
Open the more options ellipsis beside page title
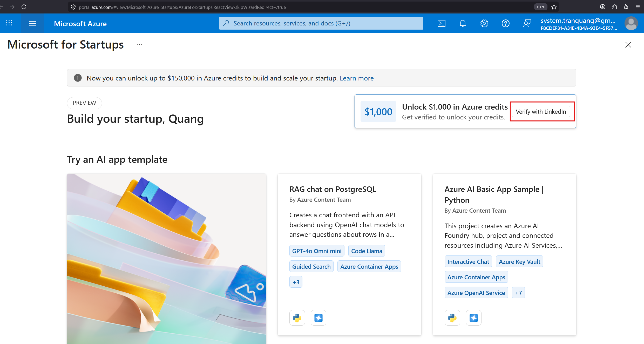pos(139,45)
